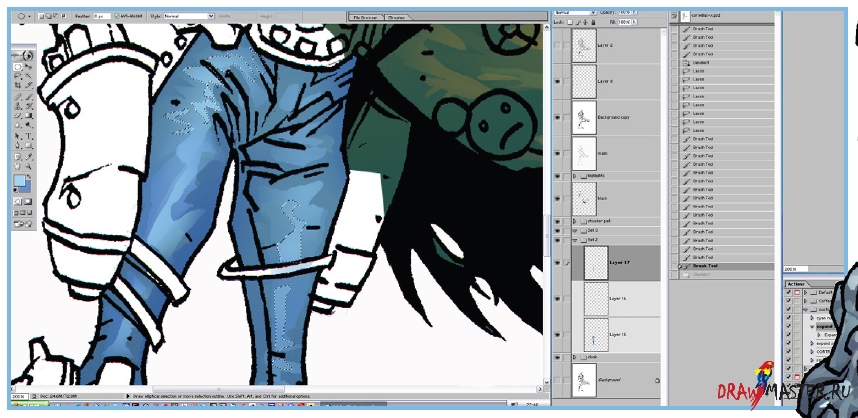Image resolution: width=858 pixels, height=418 pixels.
Task: Hide Layer 17 using its eye icon
Action: pyautogui.click(x=557, y=263)
